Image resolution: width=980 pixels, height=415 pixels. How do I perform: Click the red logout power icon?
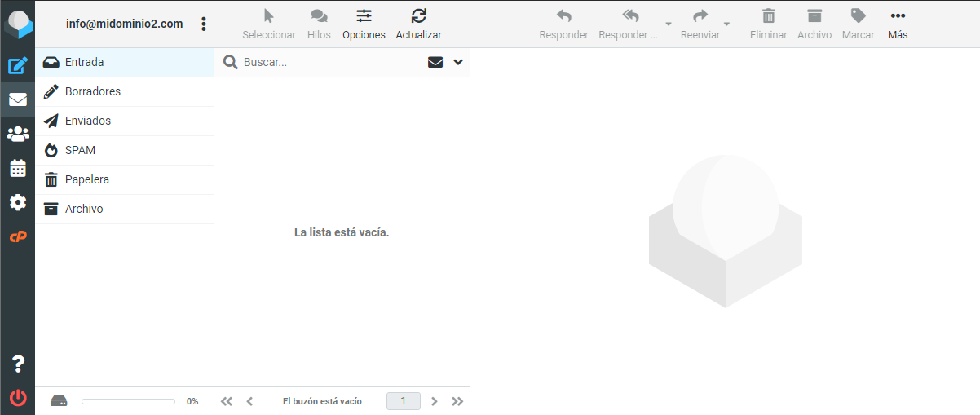pos(17,399)
